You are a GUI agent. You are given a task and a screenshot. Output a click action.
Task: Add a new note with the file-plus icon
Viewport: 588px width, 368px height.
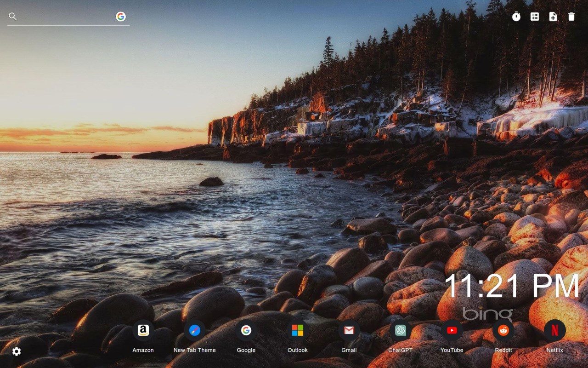553,17
